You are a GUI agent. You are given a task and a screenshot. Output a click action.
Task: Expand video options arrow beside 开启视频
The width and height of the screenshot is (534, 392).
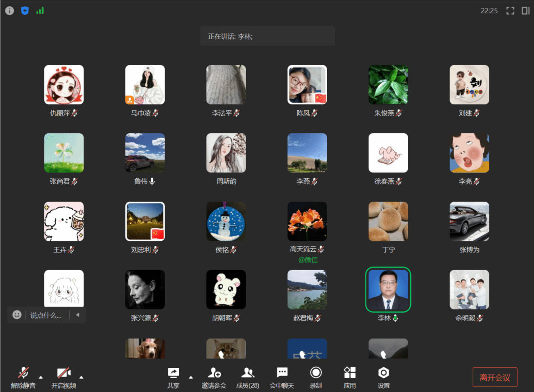pos(81,376)
